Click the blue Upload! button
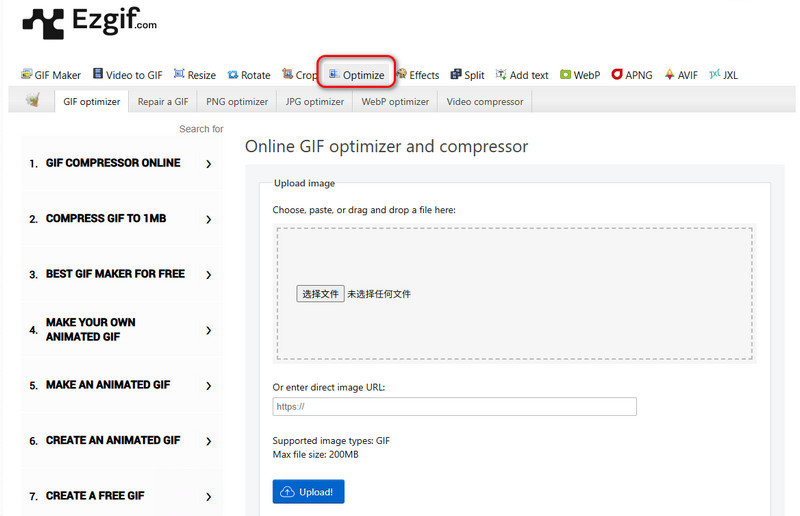800x516 pixels. pos(308,492)
